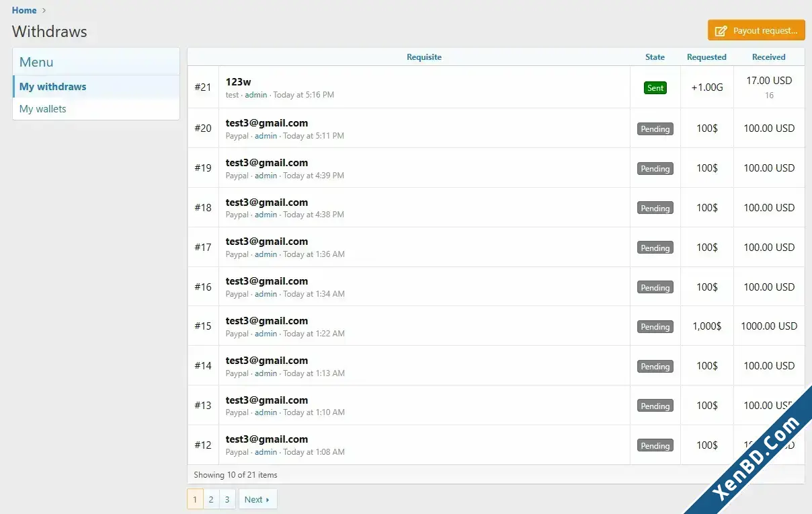Screen dimensions: 812x514
Task: Click the Requested column header
Action: [x=706, y=57]
